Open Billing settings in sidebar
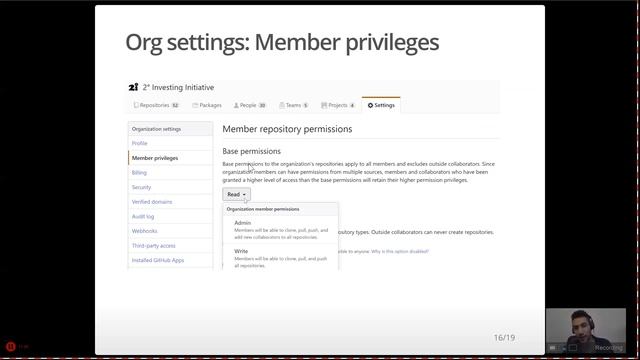The image size is (640, 360). (170, 173)
